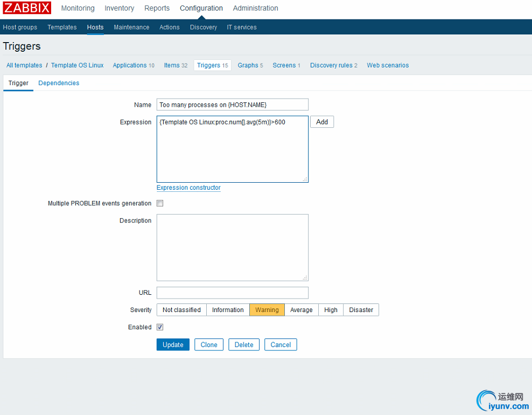View Graphs list
Image resolution: width=532 pixels, height=415 pixels.
click(x=250, y=65)
